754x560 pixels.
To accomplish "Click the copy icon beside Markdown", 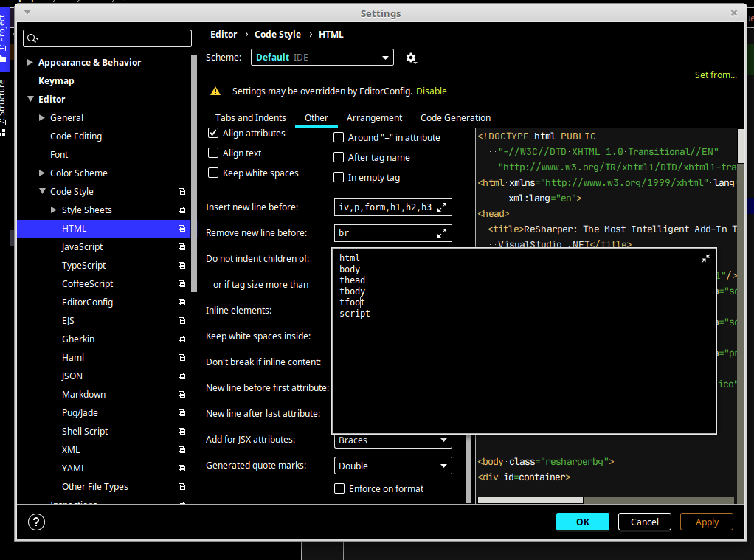I will [181, 395].
